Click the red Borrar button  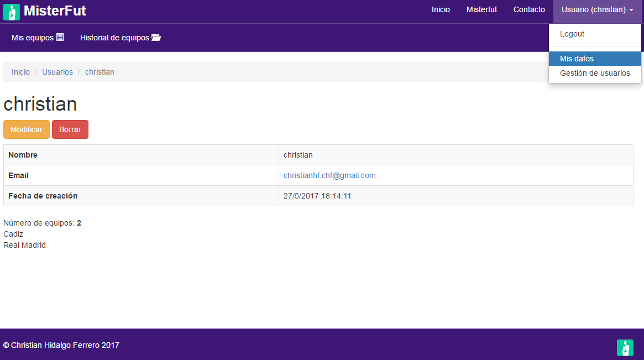(70, 129)
